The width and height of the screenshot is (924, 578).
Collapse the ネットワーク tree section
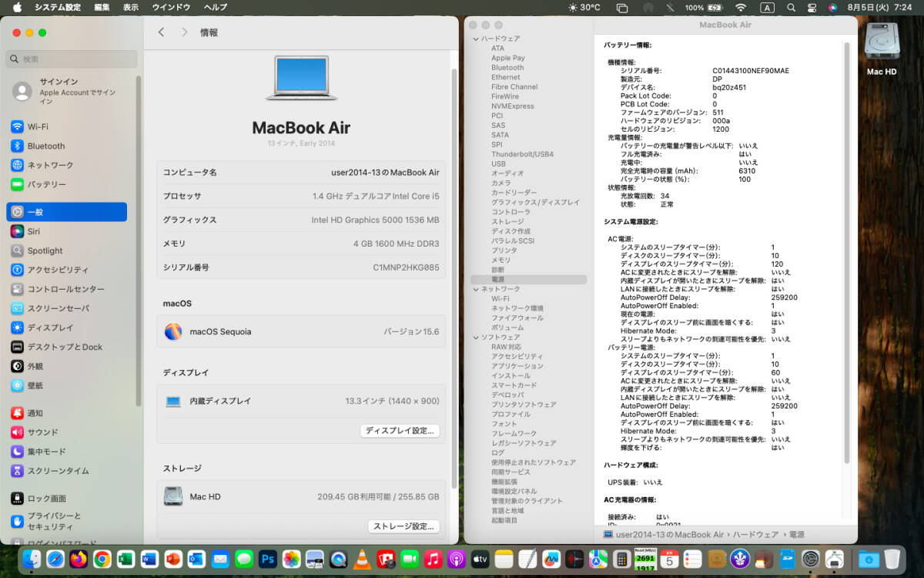(x=476, y=289)
